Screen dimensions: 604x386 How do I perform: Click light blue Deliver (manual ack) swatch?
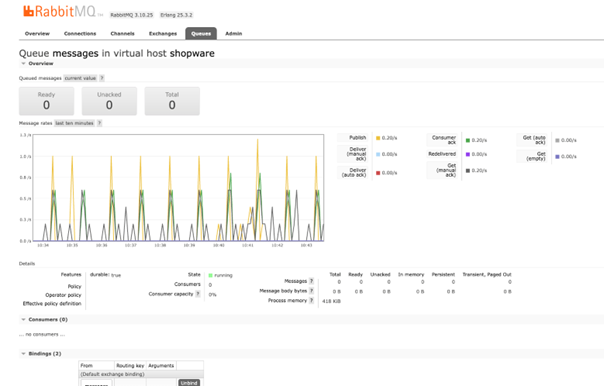pyautogui.click(x=378, y=154)
